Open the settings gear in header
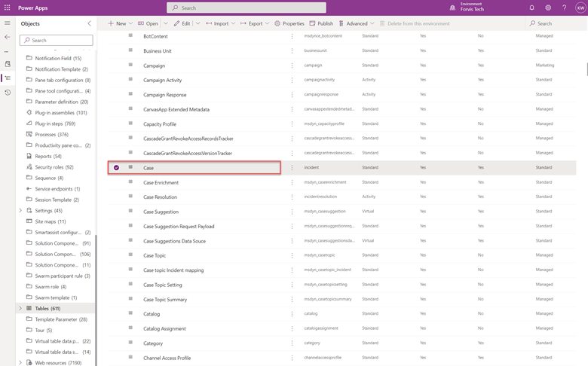Screen dimensions: 588x366 pos(548,8)
